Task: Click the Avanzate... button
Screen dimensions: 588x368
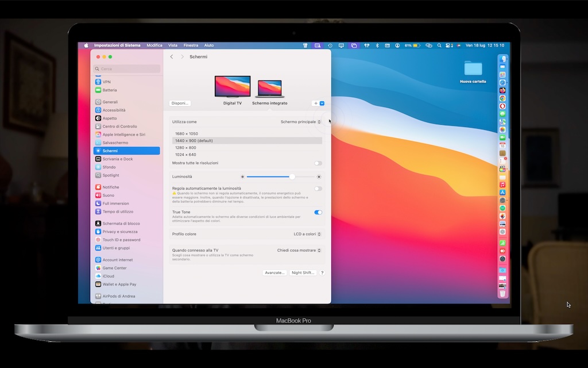Action: 275,273
